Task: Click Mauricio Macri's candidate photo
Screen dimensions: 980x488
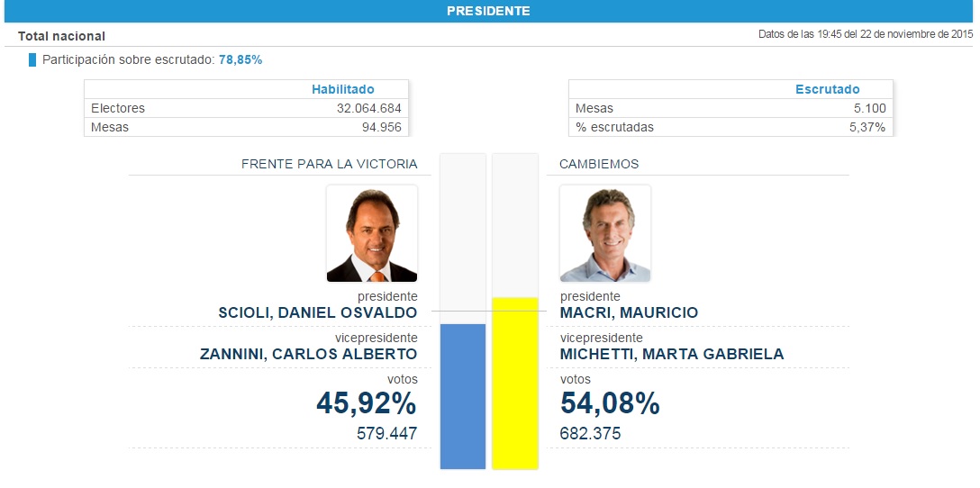Action: [x=604, y=233]
